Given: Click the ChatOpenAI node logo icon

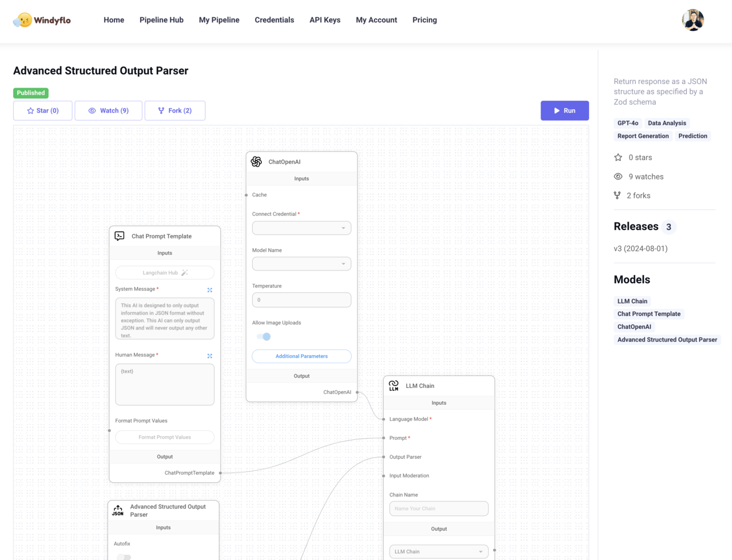Looking at the screenshot, I should pos(256,162).
